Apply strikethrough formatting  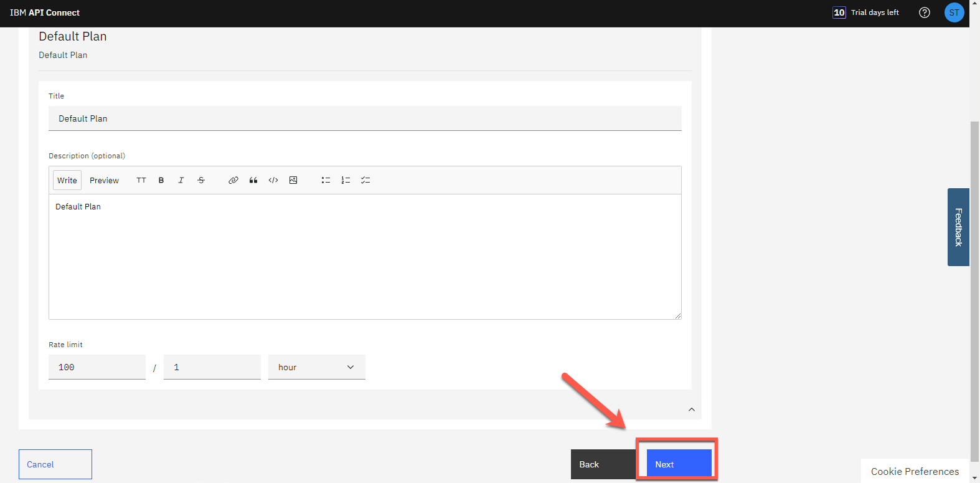(201, 180)
